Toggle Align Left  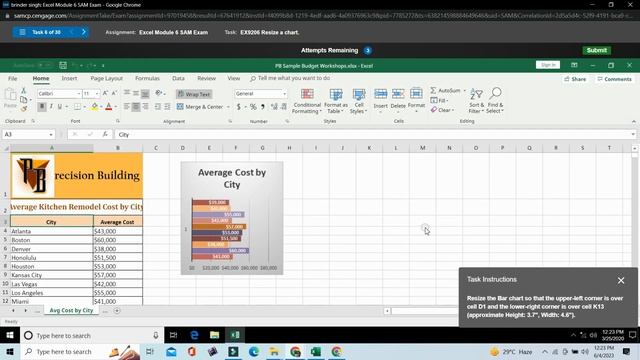(127, 107)
